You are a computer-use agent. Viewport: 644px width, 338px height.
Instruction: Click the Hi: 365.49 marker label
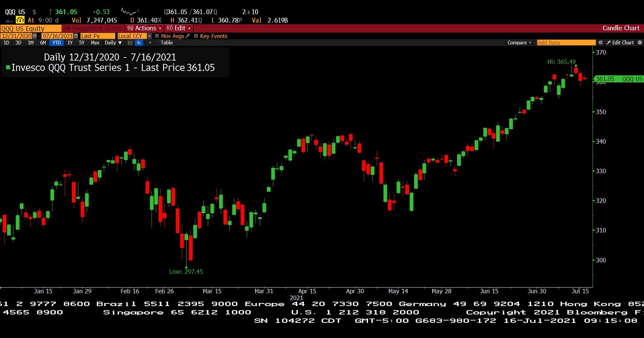pyautogui.click(x=561, y=62)
